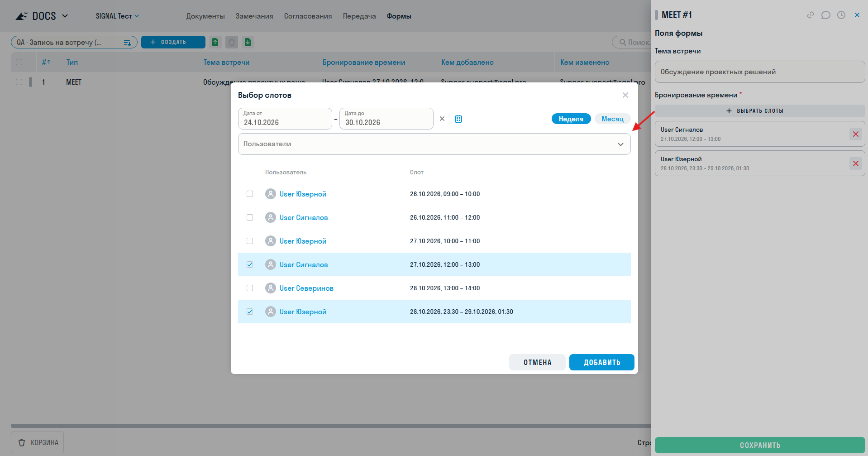
Task: Open the form list sort icon
Action: [x=128, y=43]
